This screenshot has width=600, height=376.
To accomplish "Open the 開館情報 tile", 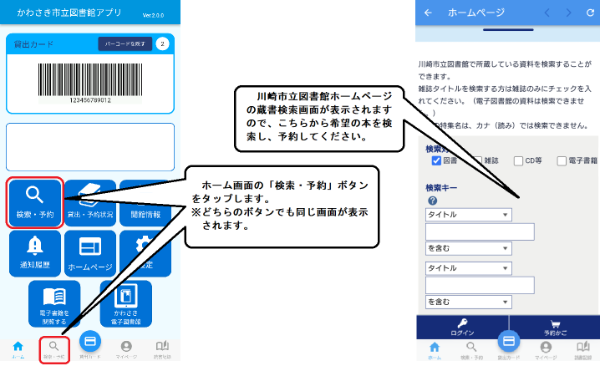I will pyautogui.click(x=145, y=203).
